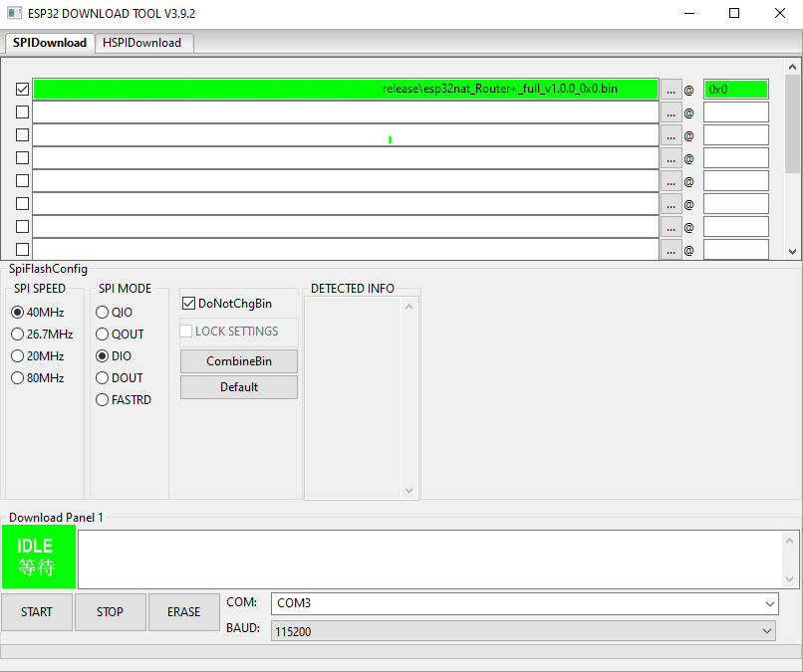
Task: Maximize the ESP32 Download Tool window
Action: pyautogui.click(x=734, y=13)
